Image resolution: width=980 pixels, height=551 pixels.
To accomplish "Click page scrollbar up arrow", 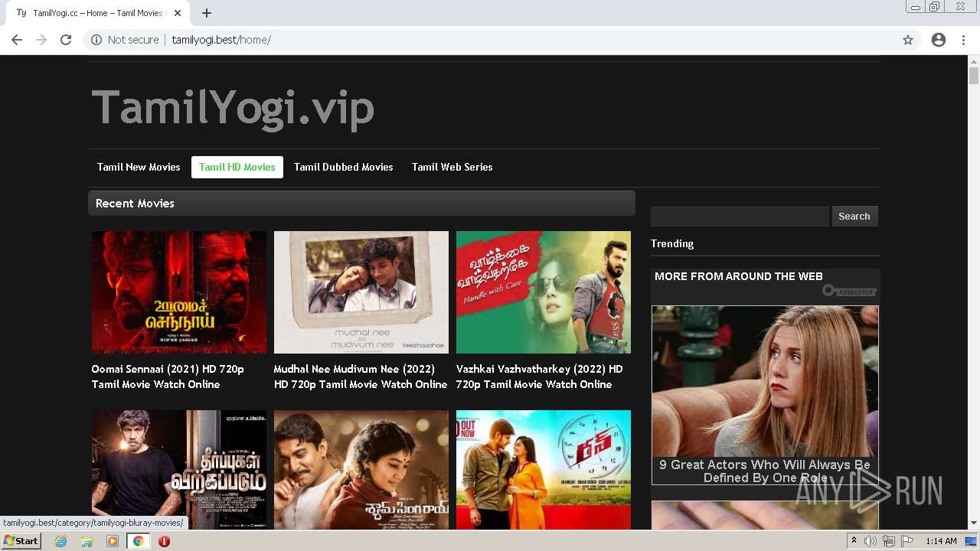I will [x=974, y=61].
